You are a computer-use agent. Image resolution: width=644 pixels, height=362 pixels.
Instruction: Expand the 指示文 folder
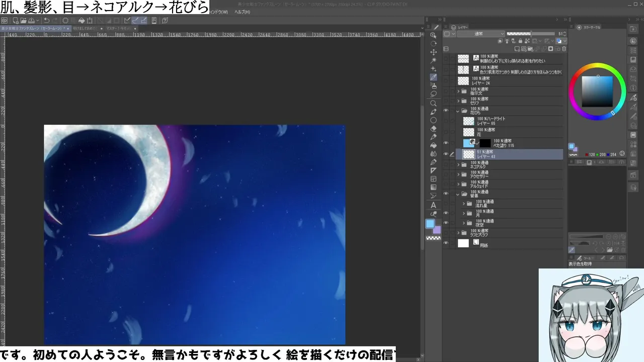(458, 92)
